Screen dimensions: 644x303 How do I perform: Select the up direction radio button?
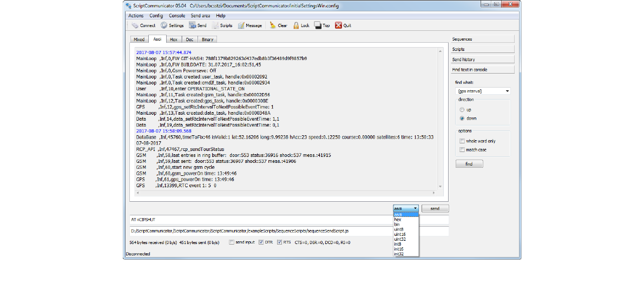click(x=462, y=110)
